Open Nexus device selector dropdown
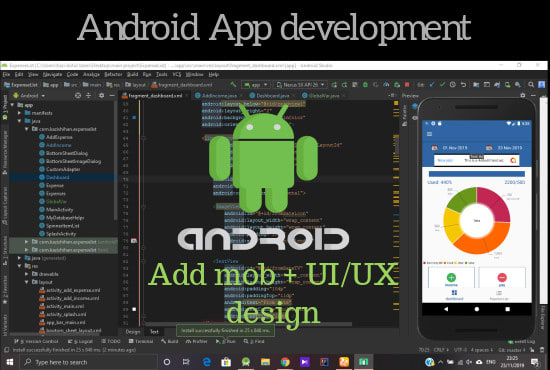This screenshot has height=370, width=550. coord(301,85)
